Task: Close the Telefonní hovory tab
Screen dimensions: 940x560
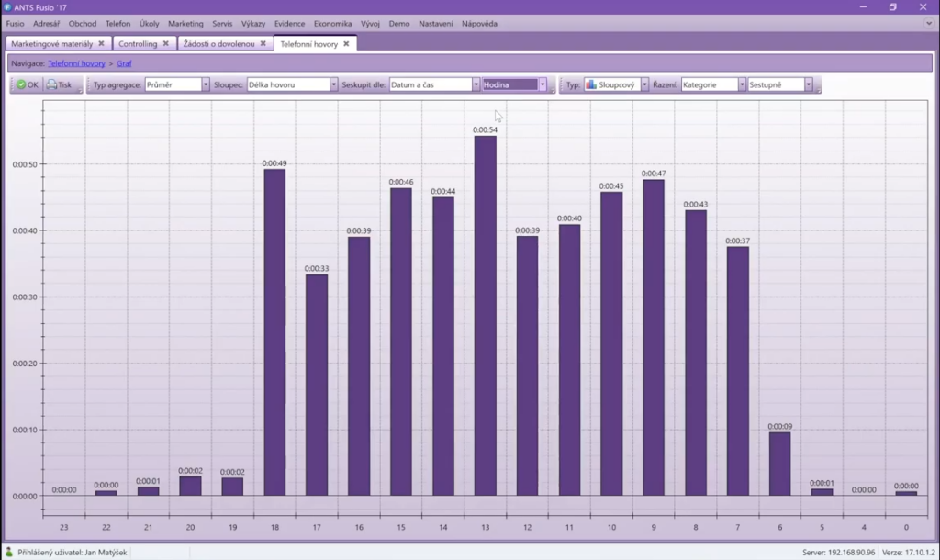Action: (346, 43)
